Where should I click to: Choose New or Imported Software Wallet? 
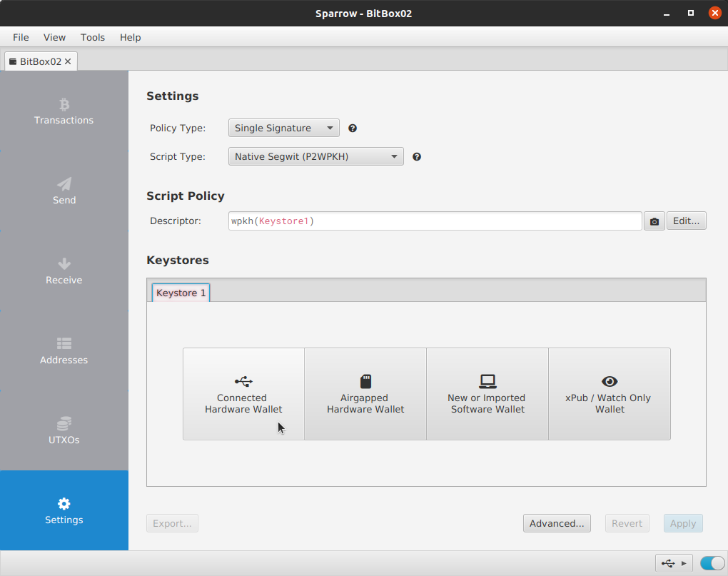point(487,394)
